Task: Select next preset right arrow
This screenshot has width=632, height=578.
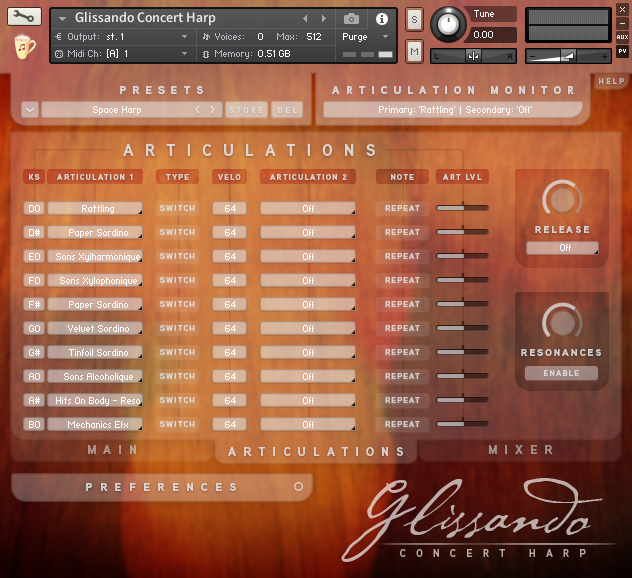Action: 212,110
